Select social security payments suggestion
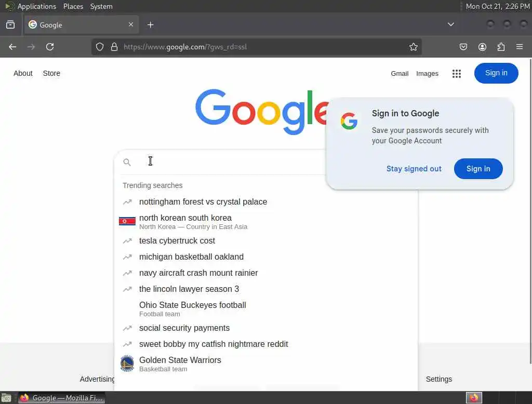532x404 pixels. (x=265, y=328)
